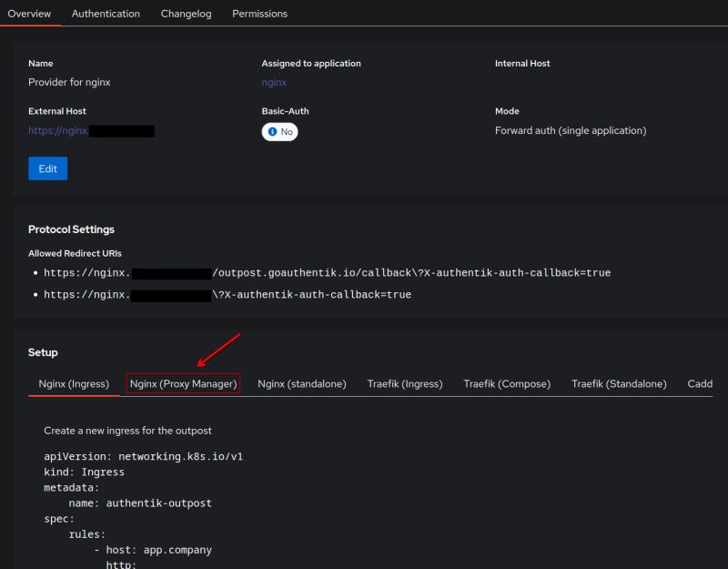The image size is (728, 569).
Task: Switch to Nginx (Proxy Manager) instructions
Action: click(185, 384)
